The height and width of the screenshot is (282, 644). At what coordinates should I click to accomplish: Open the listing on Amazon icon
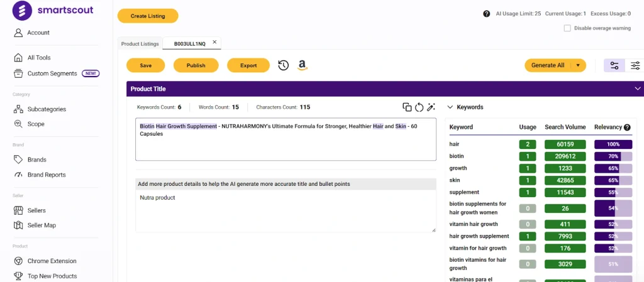coord(303,65)
